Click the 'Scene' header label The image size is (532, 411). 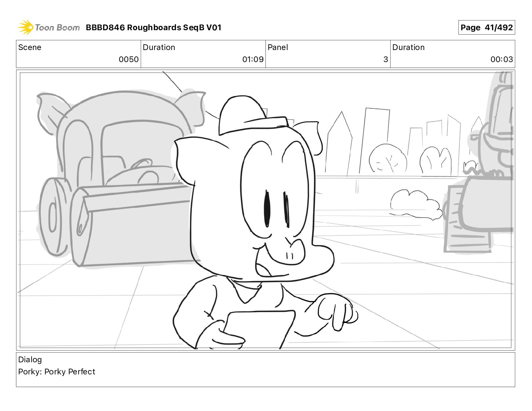(30, 47)
